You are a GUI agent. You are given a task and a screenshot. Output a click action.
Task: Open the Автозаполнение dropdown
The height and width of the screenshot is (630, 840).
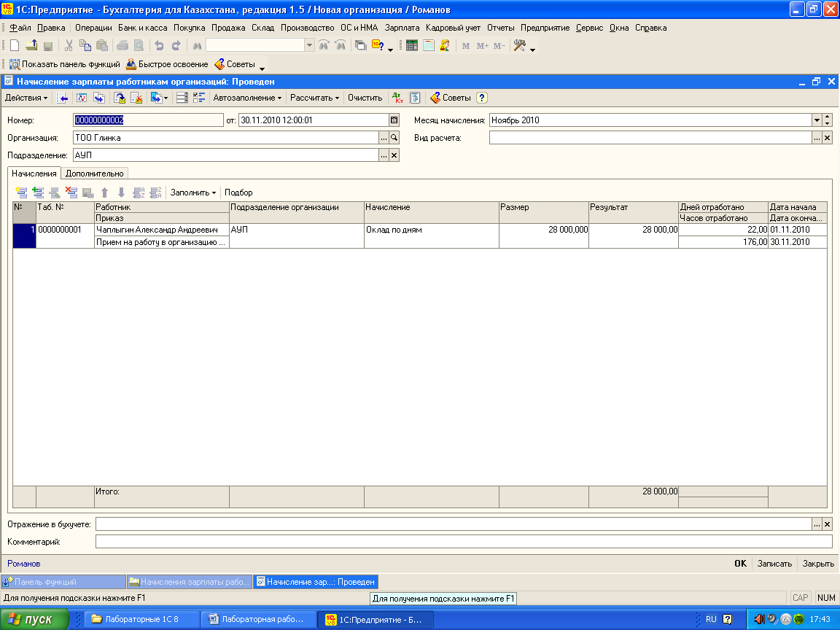[x=247, y=98]
